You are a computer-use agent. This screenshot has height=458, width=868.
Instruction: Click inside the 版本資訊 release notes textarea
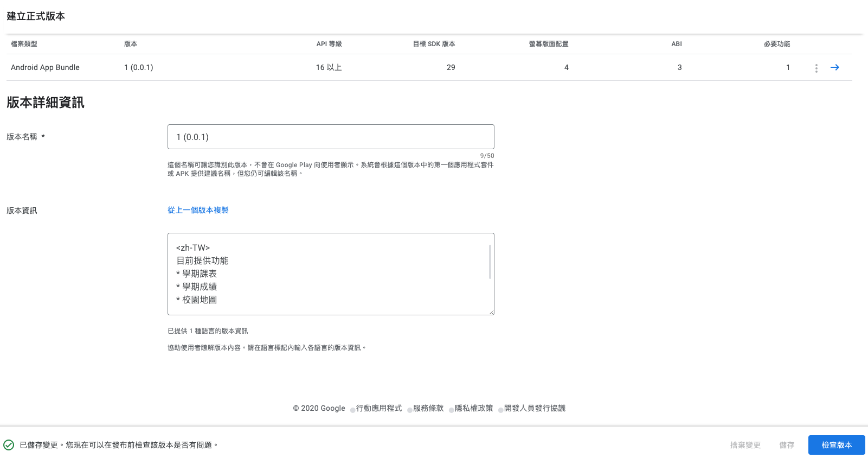tap(325, 273)
